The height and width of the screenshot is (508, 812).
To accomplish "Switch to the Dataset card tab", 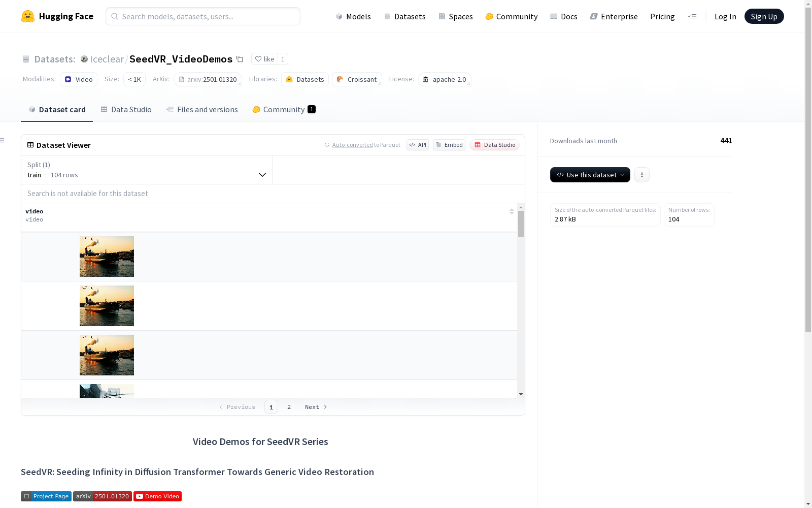I will (x=57, y=110).
